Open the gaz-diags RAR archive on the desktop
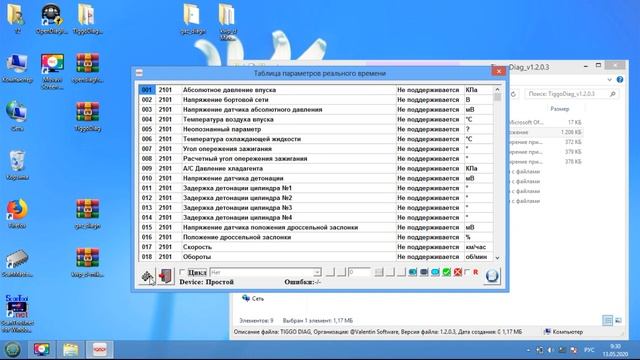Viewport: 640px width, 360px height. pyautogui.click(x=87, y=214)
